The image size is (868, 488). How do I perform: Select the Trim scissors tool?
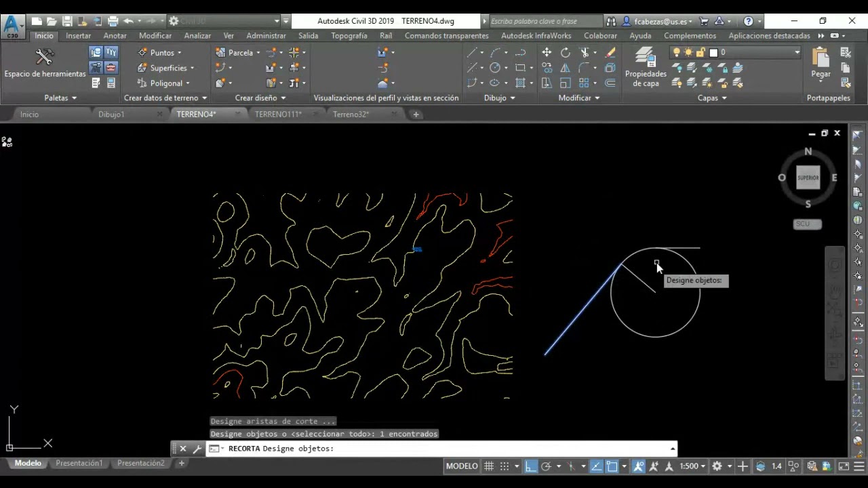(x=585, y=52)
